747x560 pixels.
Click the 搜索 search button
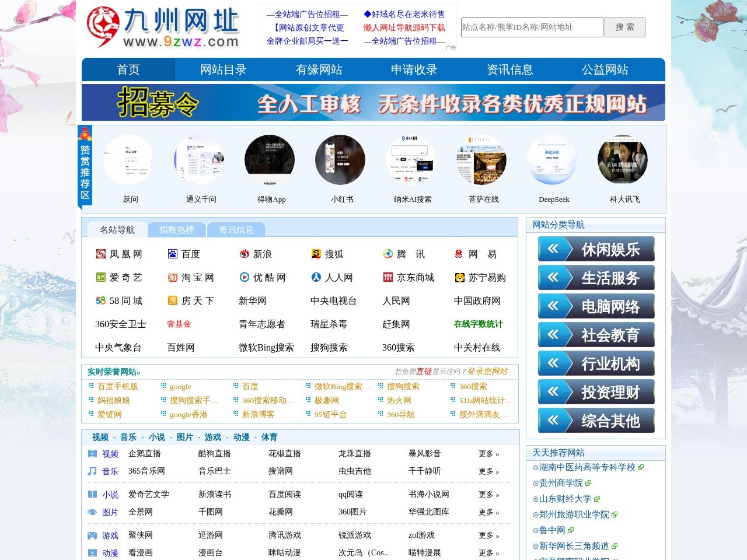click(624, 27)
